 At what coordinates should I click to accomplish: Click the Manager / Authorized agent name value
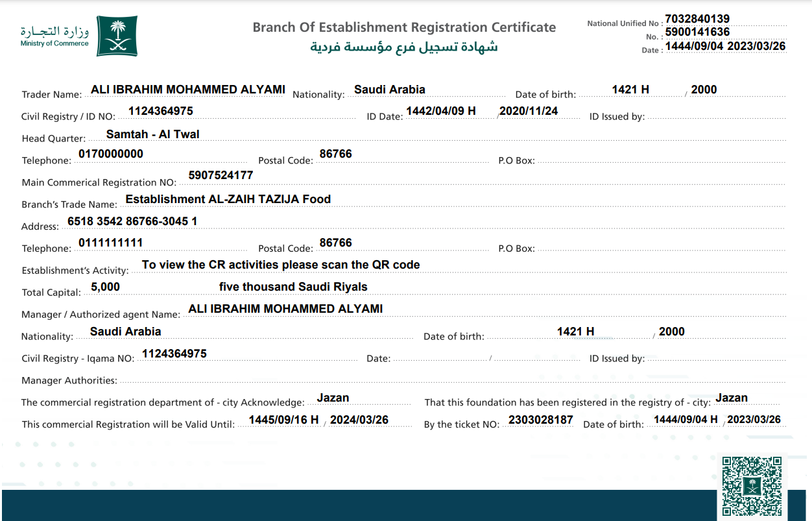pos(285,309)
